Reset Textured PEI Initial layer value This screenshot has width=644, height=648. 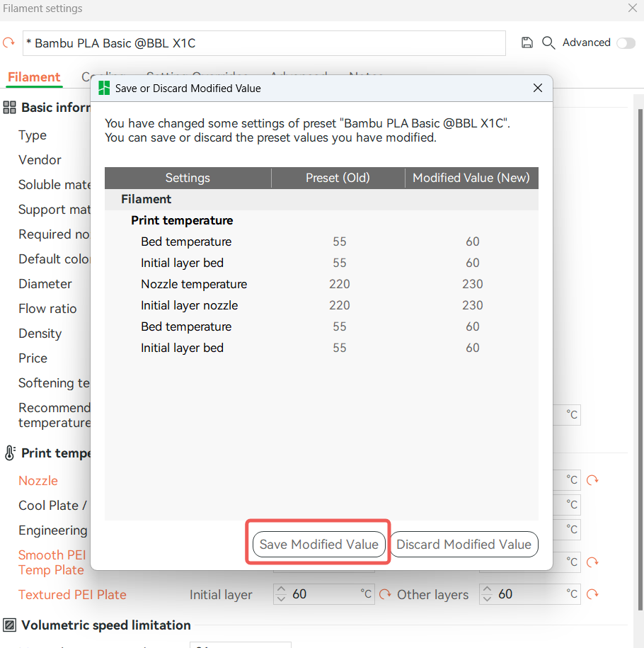[385, 594]
